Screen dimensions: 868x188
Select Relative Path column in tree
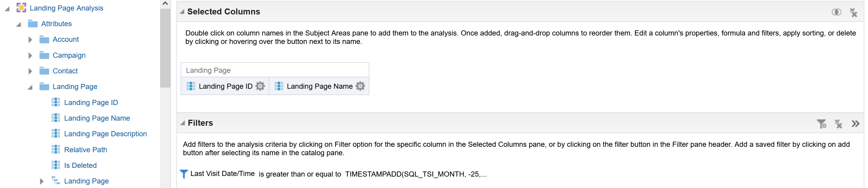click(x=85, y=150)
